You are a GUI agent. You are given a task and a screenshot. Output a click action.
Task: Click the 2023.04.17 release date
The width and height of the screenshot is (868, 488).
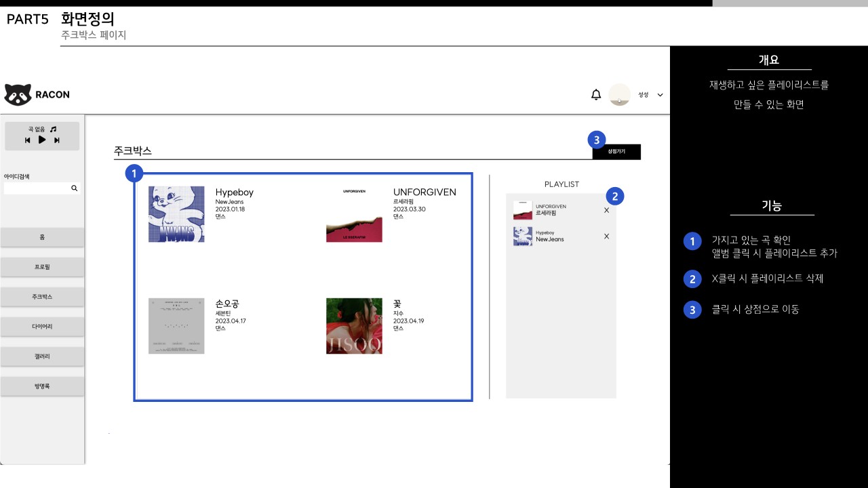pyautogui.click(x=231, y=321)
